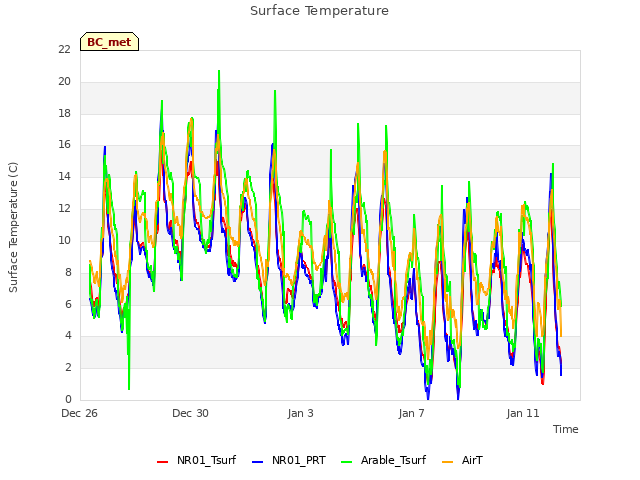Image resolution: width=640 pixels, height=480 pixels.
Task: Click the 10 y-axis tick label
Action: 64,240
